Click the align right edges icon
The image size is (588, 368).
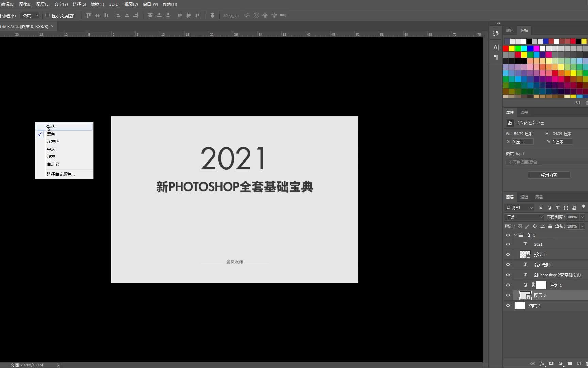tap(136, 15)
